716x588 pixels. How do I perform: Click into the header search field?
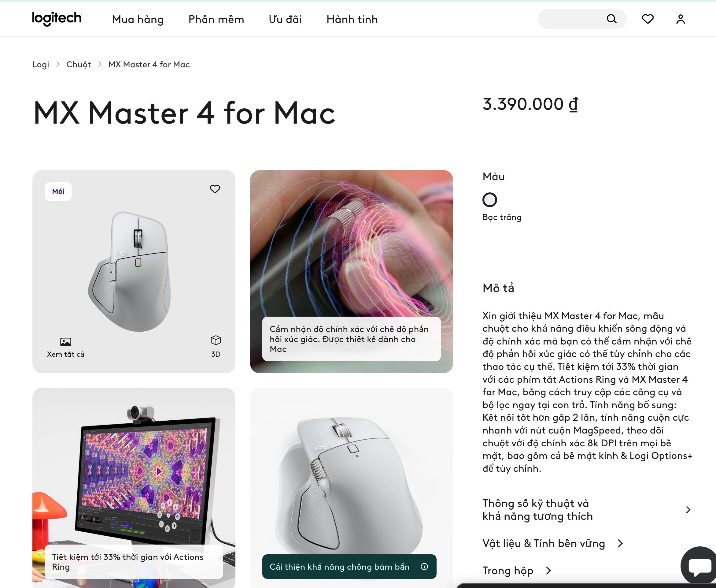coord(572,19)
